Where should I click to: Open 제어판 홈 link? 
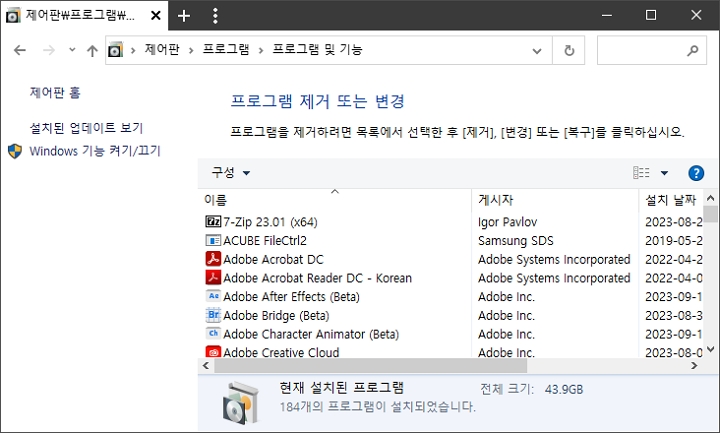click(x=55, y=92)
